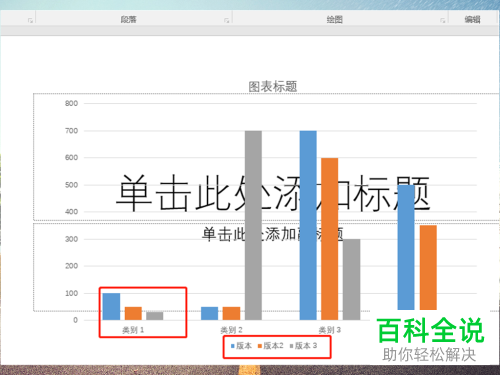Click the 绘图 ribbon group label

[334, 19]
